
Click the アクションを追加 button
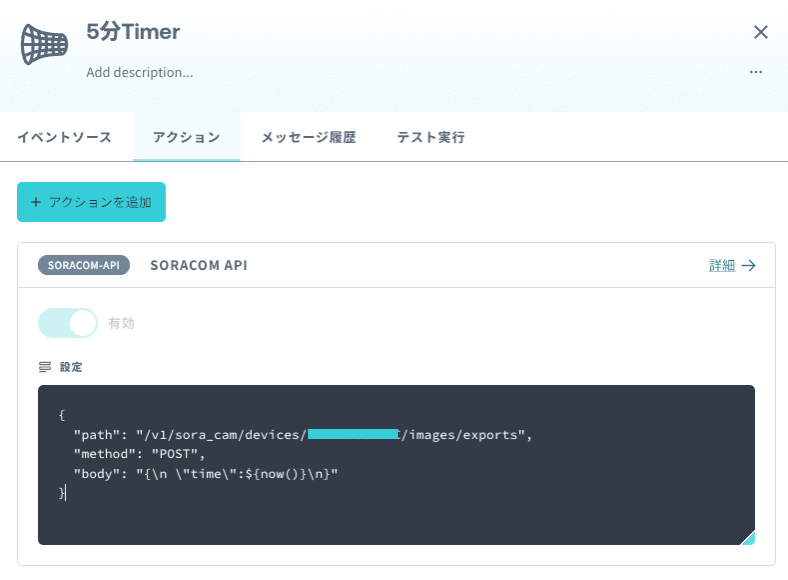click(x=91, y=202)
